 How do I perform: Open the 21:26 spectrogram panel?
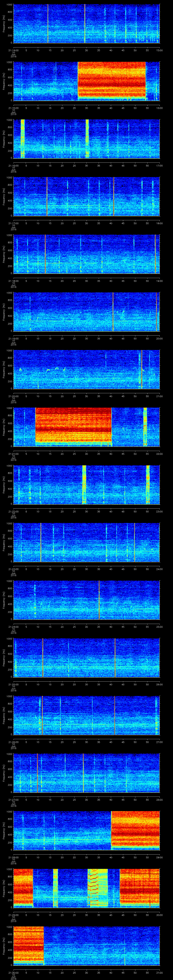(86, 715)
